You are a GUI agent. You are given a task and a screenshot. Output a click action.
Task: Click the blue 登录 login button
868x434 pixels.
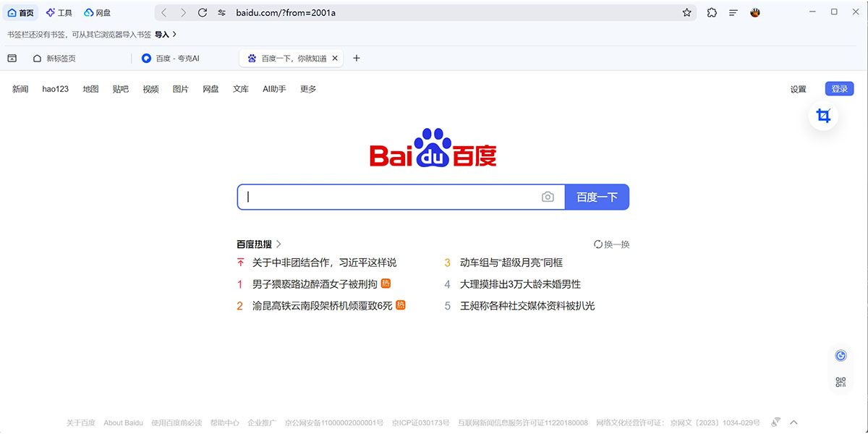(x=839, y=89)
